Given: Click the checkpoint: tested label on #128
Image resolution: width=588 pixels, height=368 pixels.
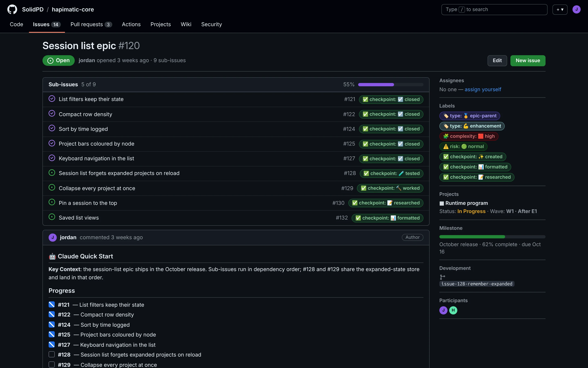Looking at the screenshot, I should [391, 173].
